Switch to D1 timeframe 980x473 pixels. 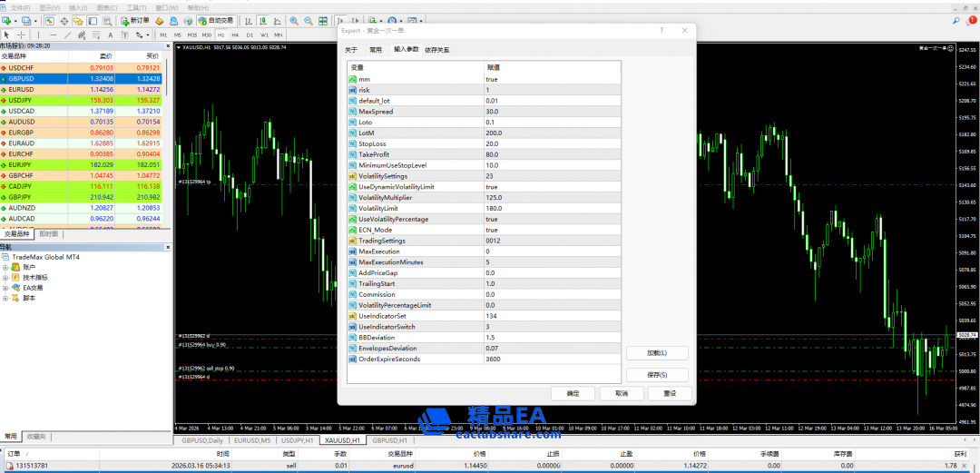[x=249, y=34]
